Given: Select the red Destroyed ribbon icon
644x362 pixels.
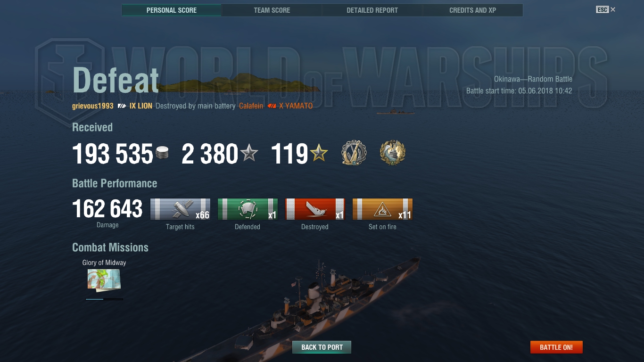Looking at the screenshot, I should point(315,209).
